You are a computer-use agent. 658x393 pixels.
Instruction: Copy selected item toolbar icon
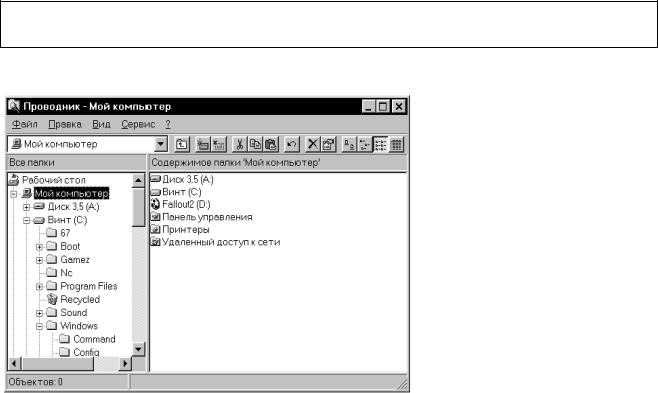coord(255,145)
